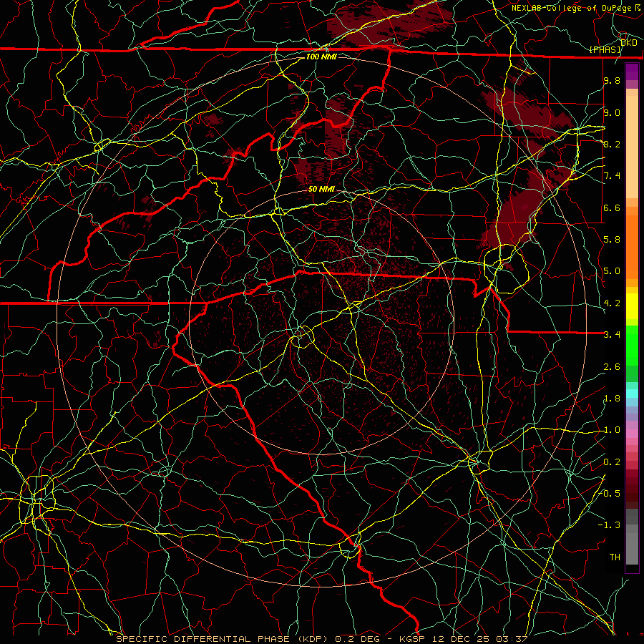Click the -0.5 value on the color scale

tap(610, 493)
